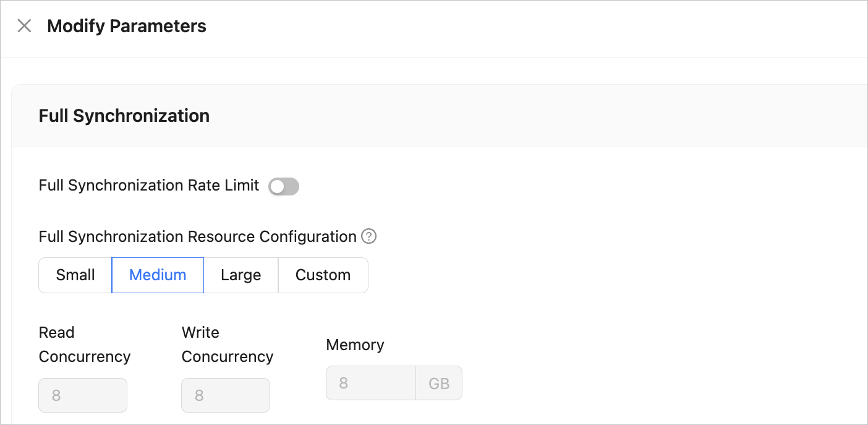
Task: Click the Memory value field
Action: click(x=371, y=383)
